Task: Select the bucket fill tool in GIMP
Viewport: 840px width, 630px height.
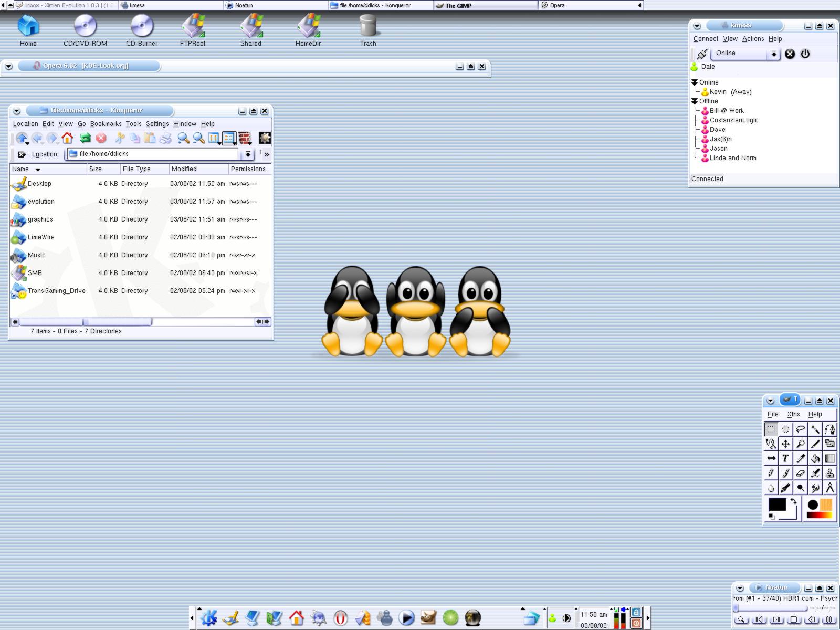Action: click(x=815, y=458)
